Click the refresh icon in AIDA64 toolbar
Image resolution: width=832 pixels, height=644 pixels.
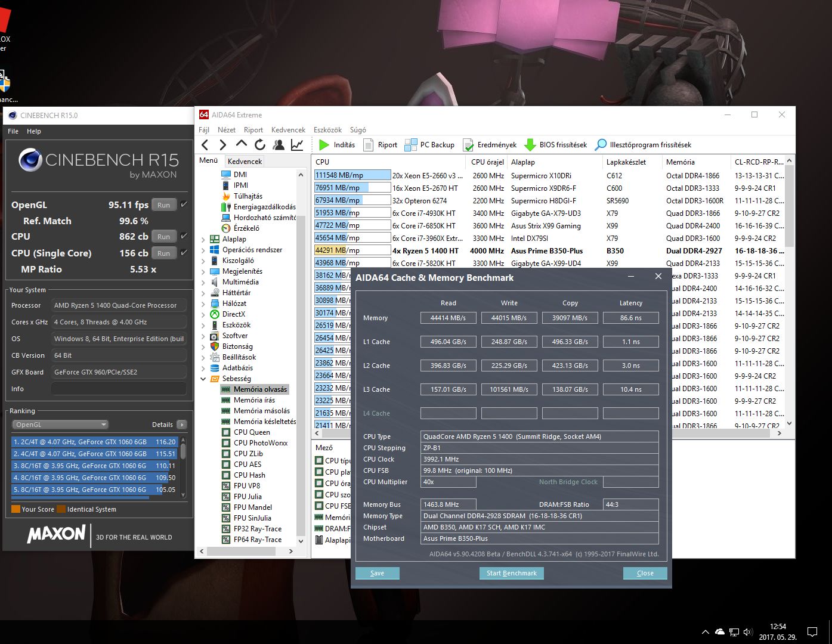coord(260,145)
